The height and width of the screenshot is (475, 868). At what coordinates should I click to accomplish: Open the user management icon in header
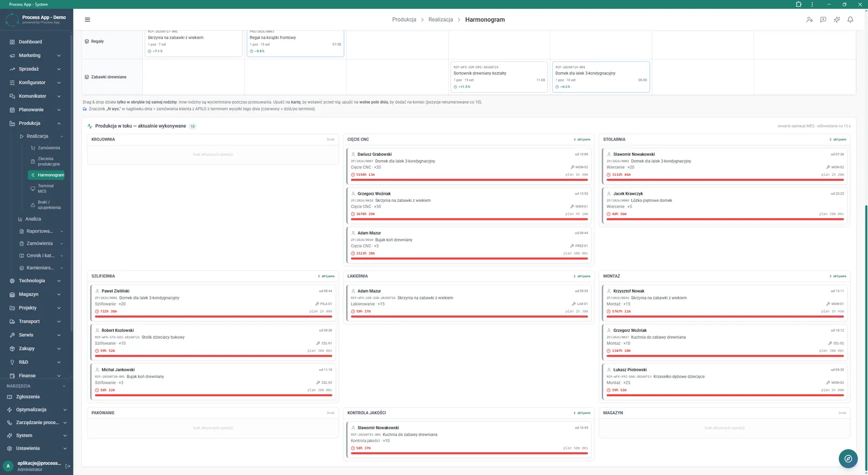[809, 20]
